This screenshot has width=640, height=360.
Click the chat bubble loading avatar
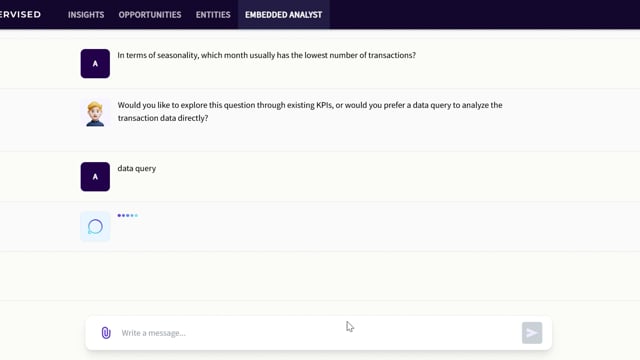pos(95,227)
